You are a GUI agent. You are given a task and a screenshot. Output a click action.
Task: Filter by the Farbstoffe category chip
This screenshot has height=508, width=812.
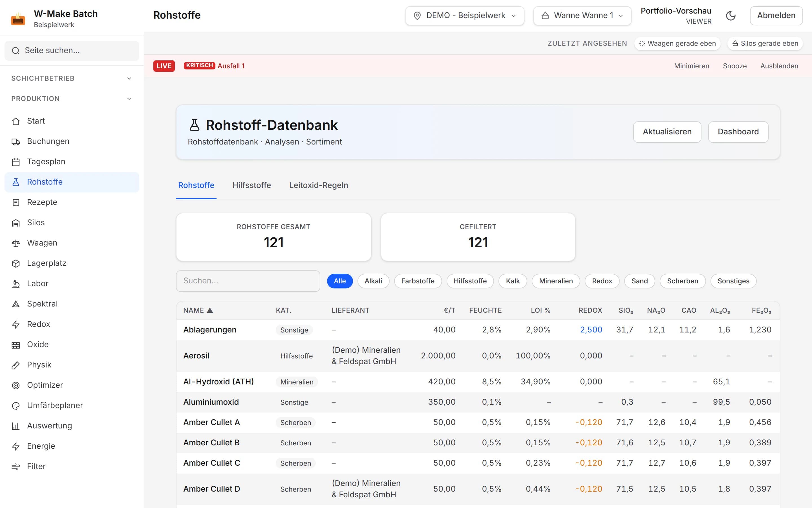tap(418, 281)
